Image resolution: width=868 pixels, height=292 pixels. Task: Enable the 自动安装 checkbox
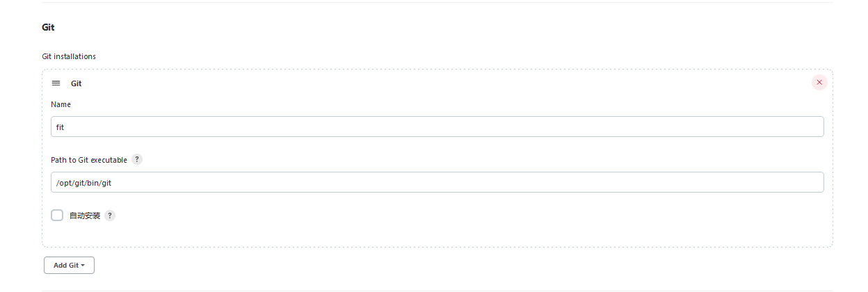57,216
